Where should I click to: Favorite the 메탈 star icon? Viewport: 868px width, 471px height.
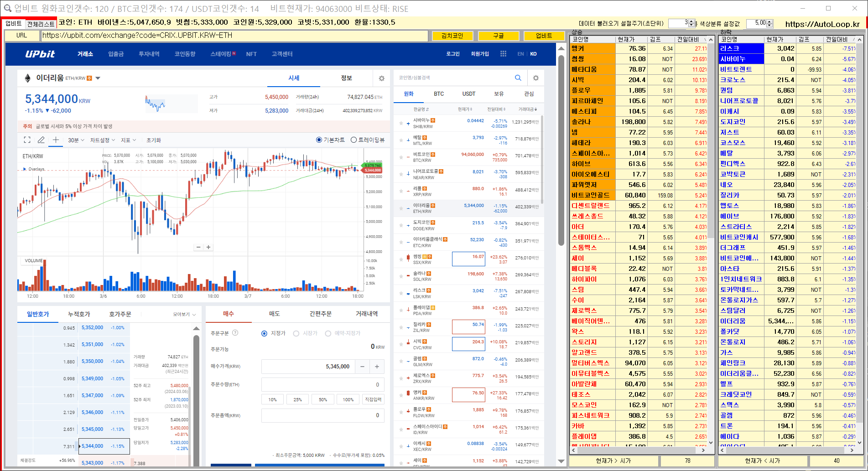tap(401, 140)
